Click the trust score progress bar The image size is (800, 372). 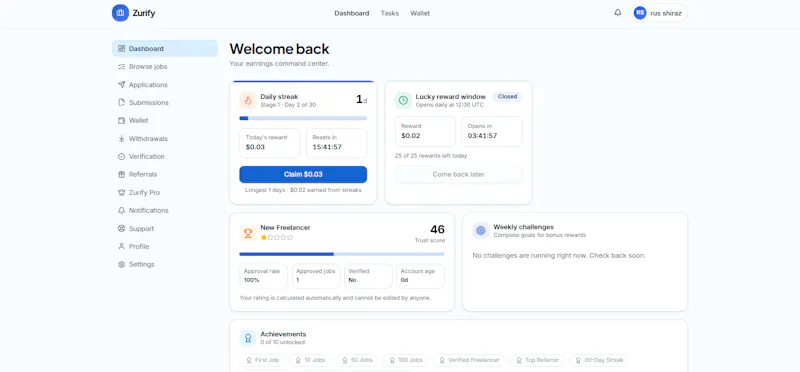point(342,254)
